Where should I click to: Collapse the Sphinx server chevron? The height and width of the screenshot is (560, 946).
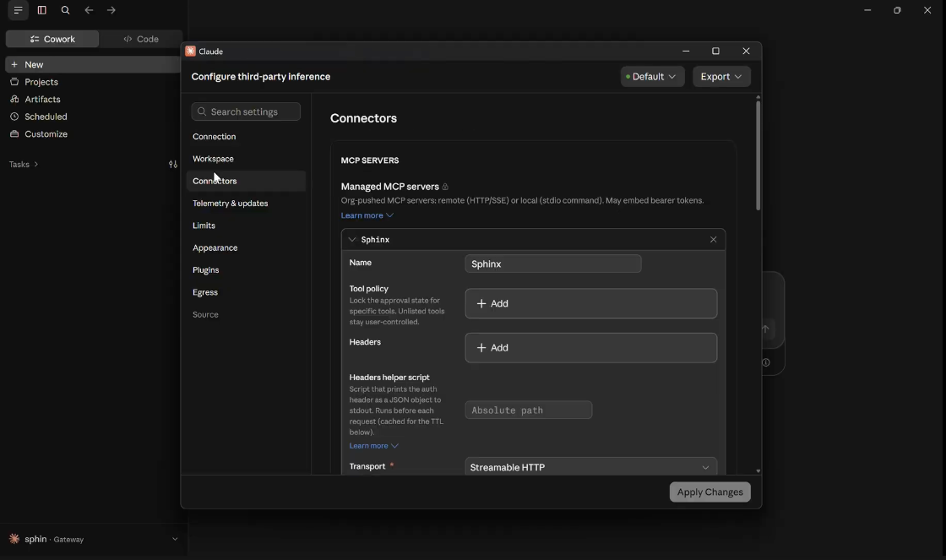(351, 240)
